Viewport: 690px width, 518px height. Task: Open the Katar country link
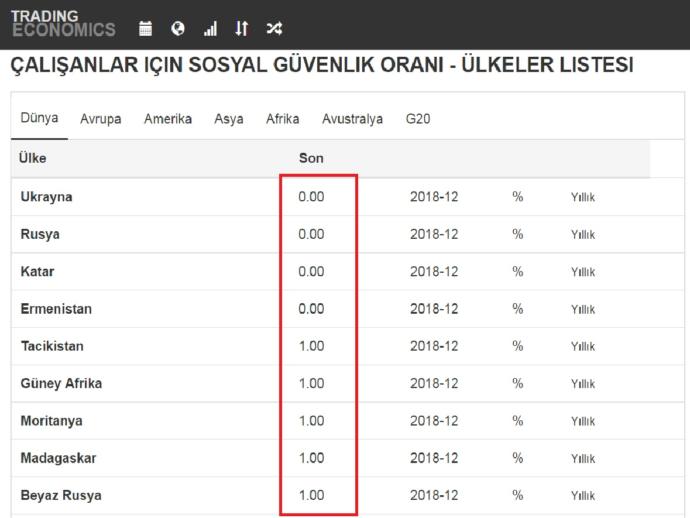tap(37, 272)
